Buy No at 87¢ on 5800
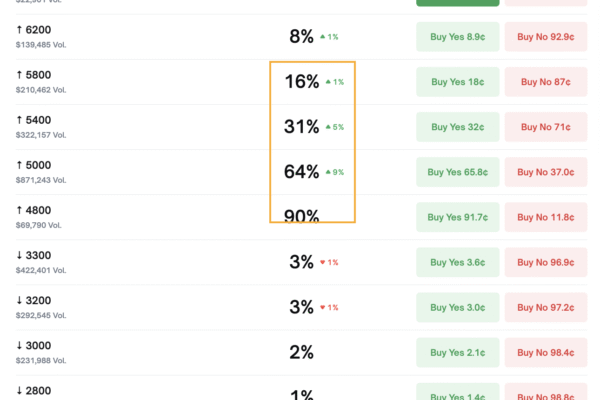Viewport: 600px width, 400px height. [546, 82]
